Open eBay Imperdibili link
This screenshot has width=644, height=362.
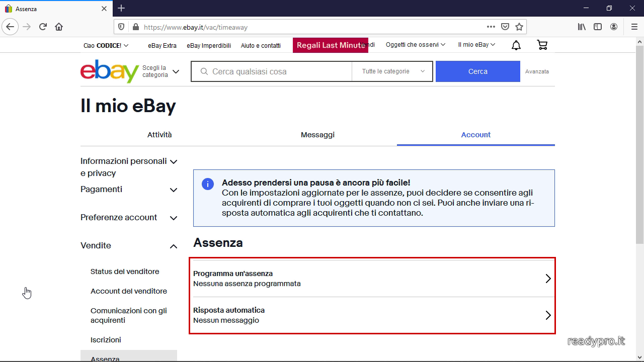(x=209, y=46)
